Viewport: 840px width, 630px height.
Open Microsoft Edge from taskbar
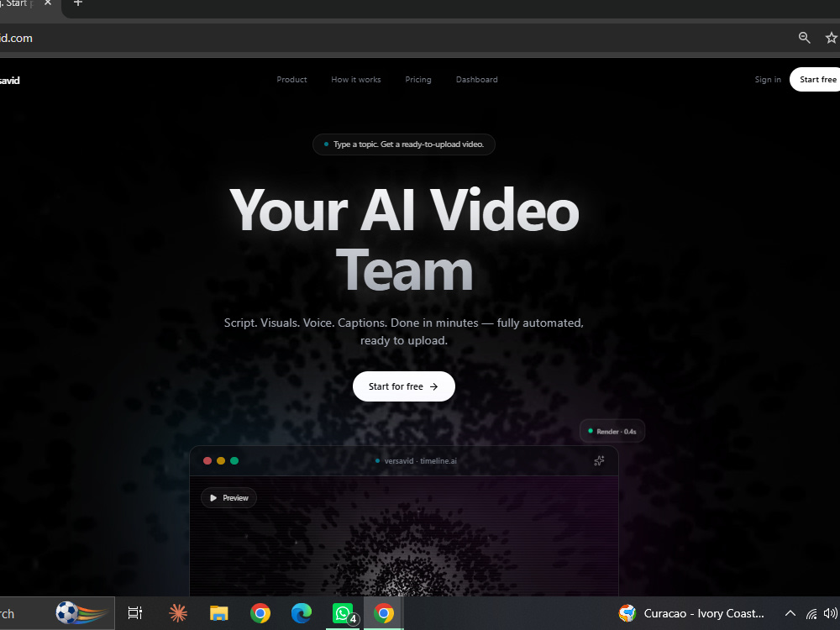(301, 613)
